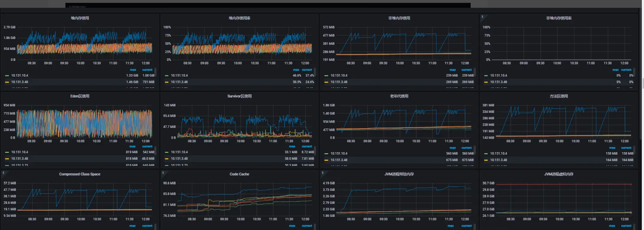Viewport: 644px width, 230px height.
Task: Open 堆内存使用率 panel title menu
Action: click(x=239, y=18)
